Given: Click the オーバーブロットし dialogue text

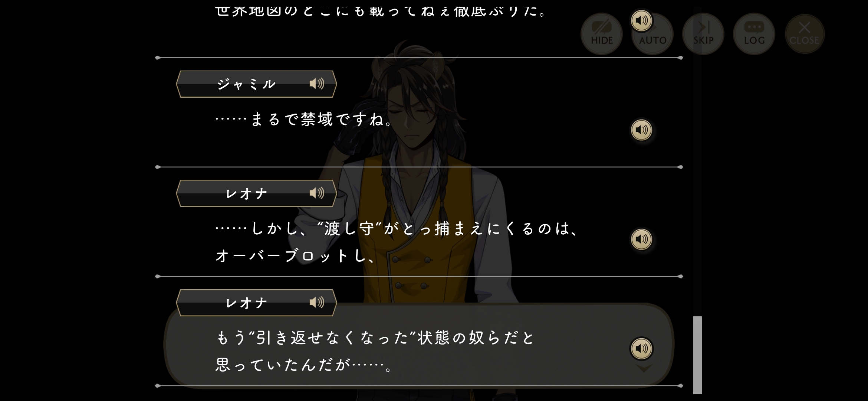Looking at the screenshot, I should pos(295,256).
